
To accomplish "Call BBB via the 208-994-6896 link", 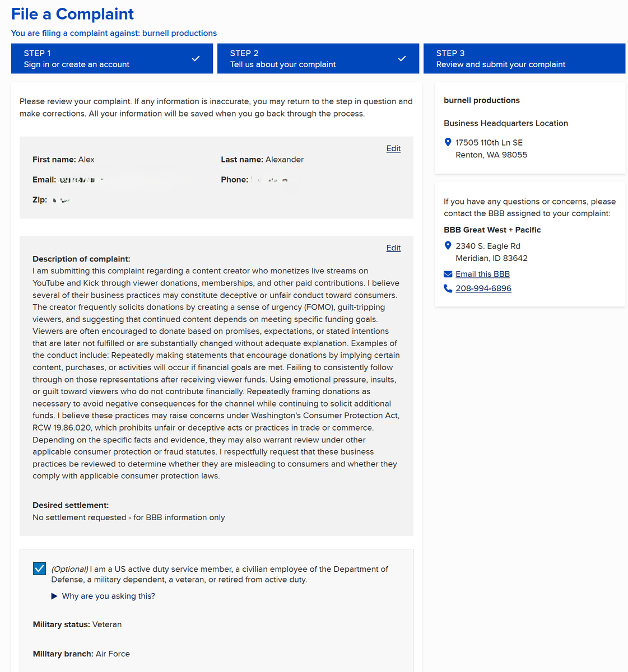I will point(483,288).
